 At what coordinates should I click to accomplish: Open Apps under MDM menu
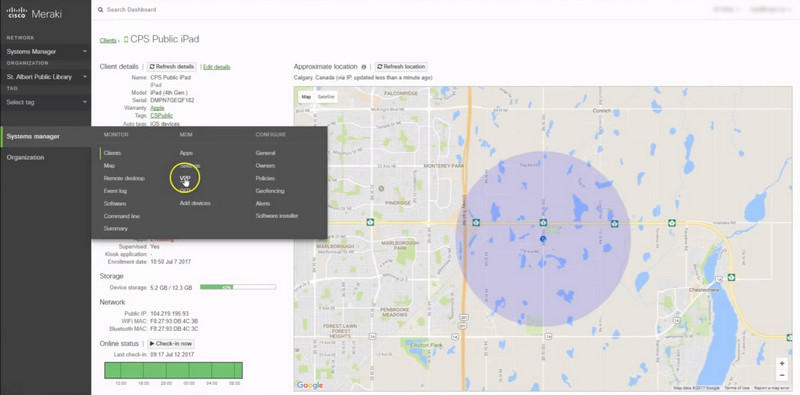(x=186, y=153)
